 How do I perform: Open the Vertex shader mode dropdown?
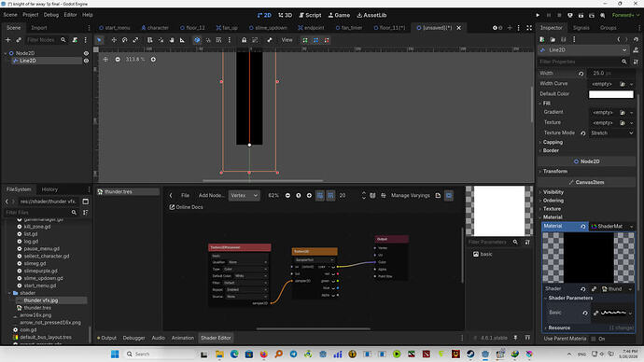click(244, 195)
